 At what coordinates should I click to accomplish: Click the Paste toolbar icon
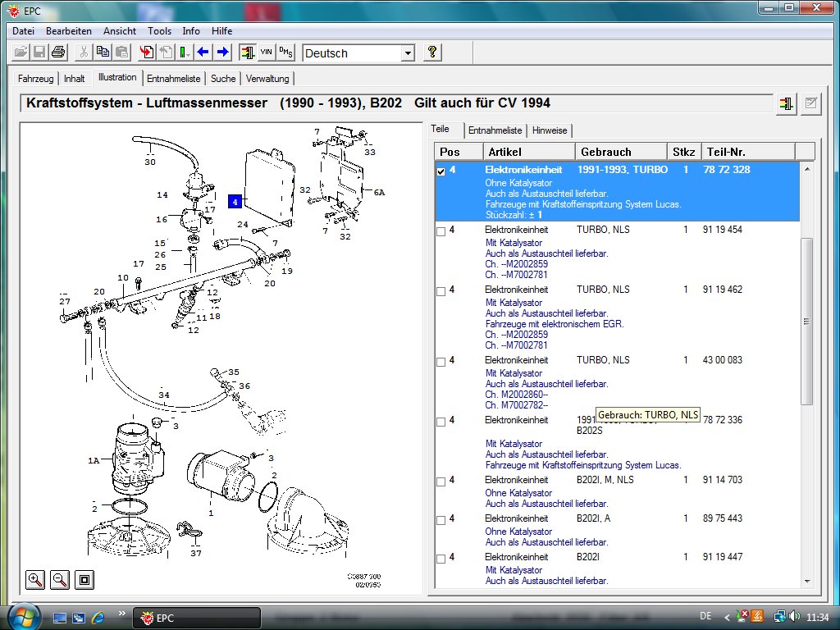coord(122,52)
